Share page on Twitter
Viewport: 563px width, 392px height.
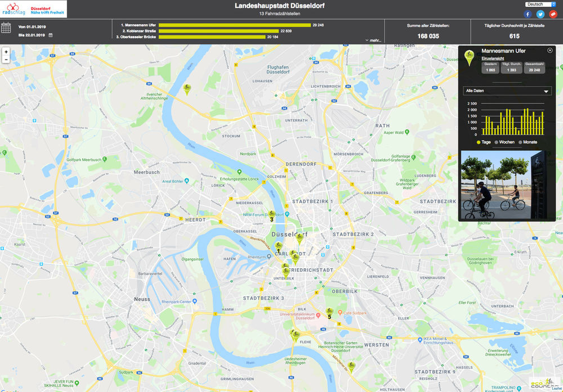tap(540, 14)
